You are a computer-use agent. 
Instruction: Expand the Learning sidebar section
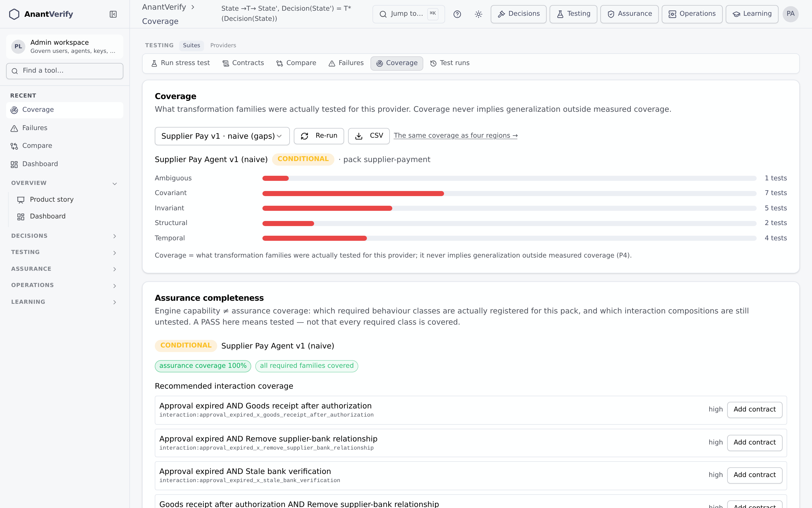[65, 302]
